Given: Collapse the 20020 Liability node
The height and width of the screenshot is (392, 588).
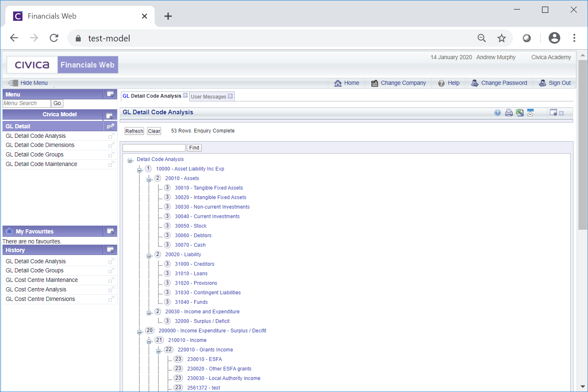Looking at the screenshot, I should click(149, 256).
